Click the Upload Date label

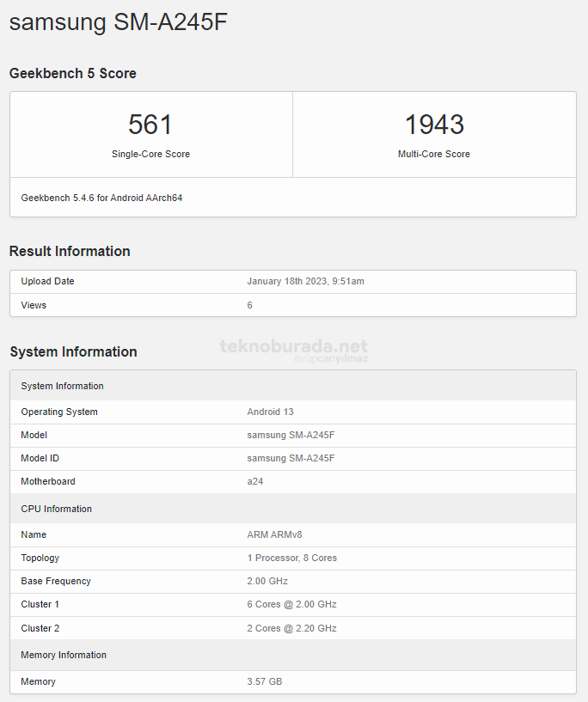tap(47, 281)
